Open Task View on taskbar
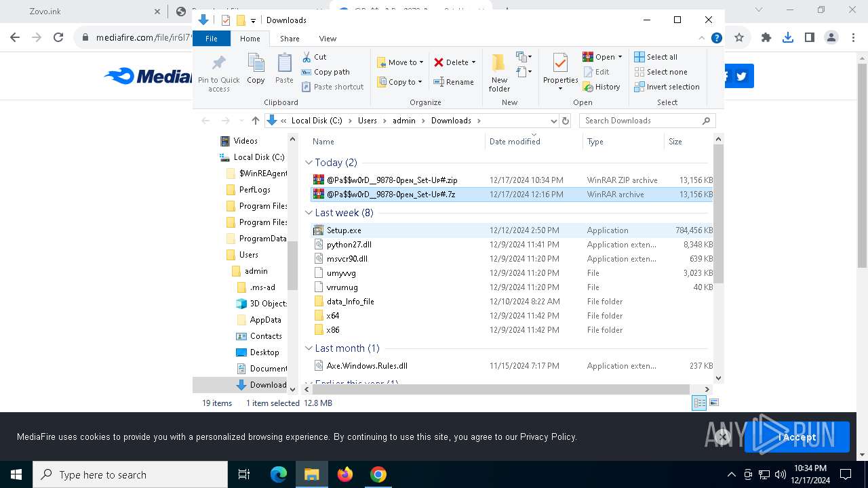868x488 pixels. pyautogui.click(x=244, y=474)
